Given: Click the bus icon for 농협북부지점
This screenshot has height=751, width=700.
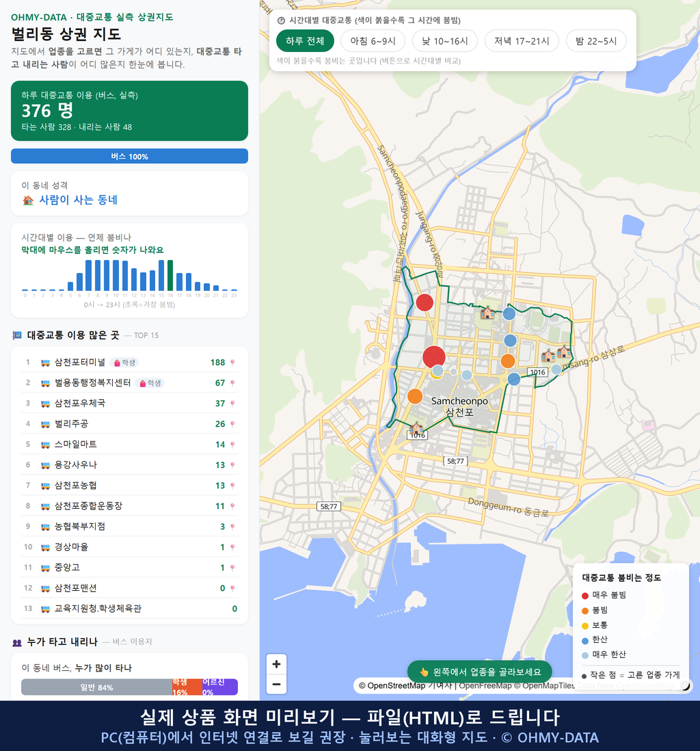Looking at the screenshot, I should coord(46,527).
